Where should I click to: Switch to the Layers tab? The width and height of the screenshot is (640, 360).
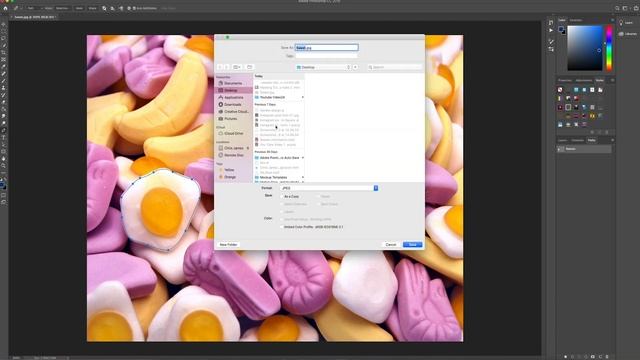pyautogui.click(x=563, y=140)
